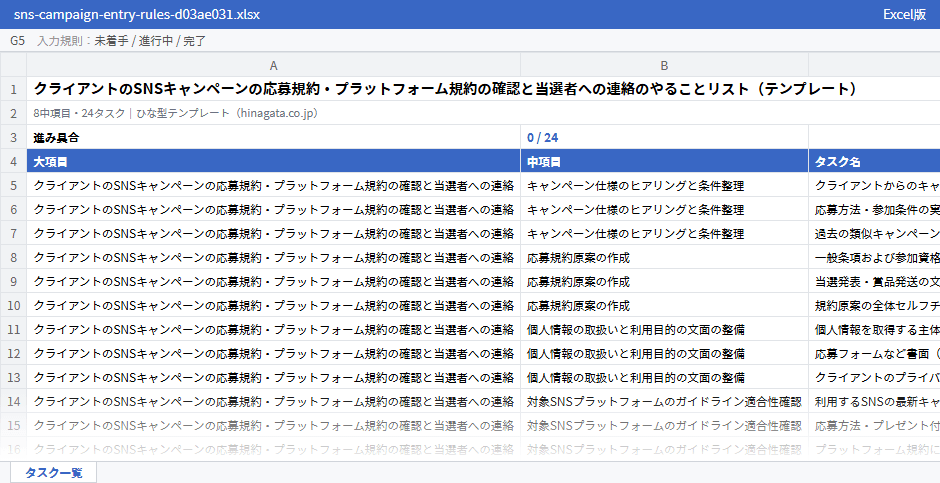Select the 進み具合 cell
940x483 pixels.
pos(273,137)
